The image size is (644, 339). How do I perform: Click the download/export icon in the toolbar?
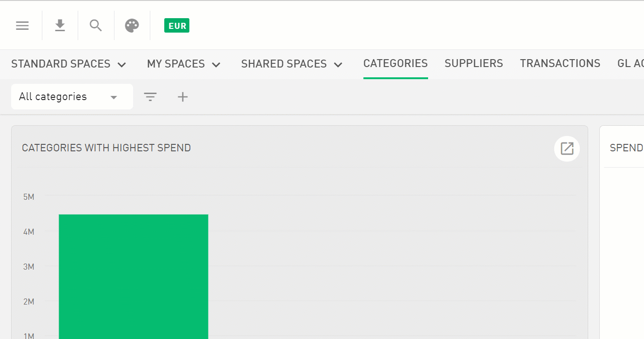(x=60, y=26)
